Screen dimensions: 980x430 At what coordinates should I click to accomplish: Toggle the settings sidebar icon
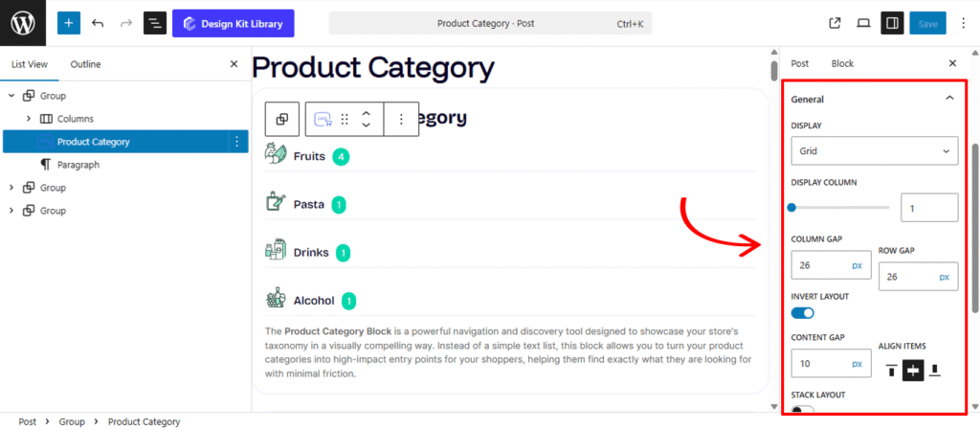[891, 23]
